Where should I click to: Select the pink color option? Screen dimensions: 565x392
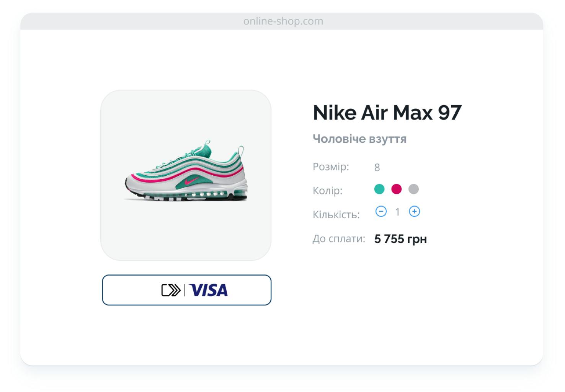[x=397, y=189]
